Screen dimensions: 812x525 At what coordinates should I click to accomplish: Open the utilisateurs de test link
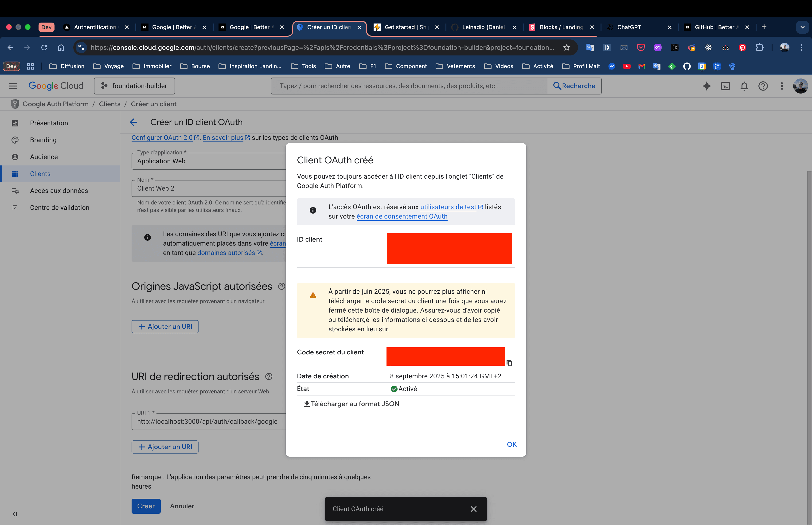click(448, 207)
